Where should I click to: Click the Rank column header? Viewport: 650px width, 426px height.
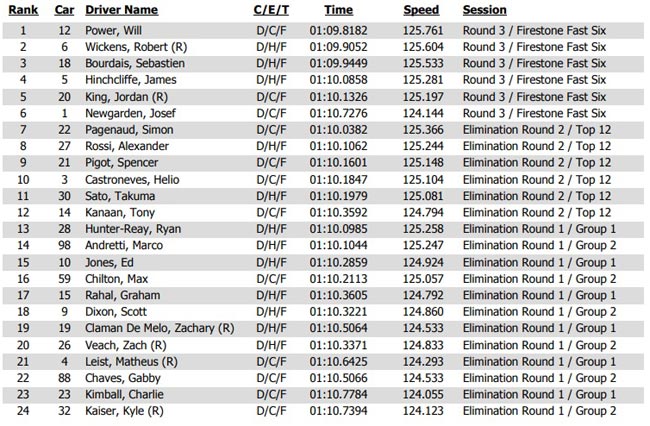23,10
